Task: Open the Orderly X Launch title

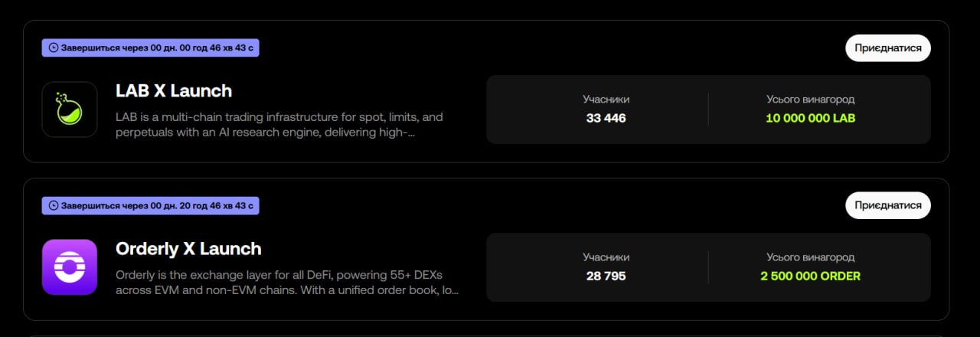Action: pyautogui.click(x=188, y=249)
